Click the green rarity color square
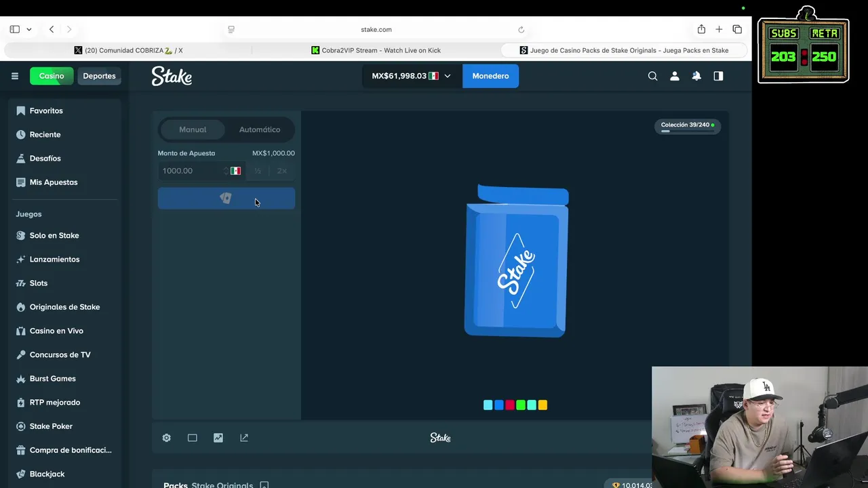 521,405
